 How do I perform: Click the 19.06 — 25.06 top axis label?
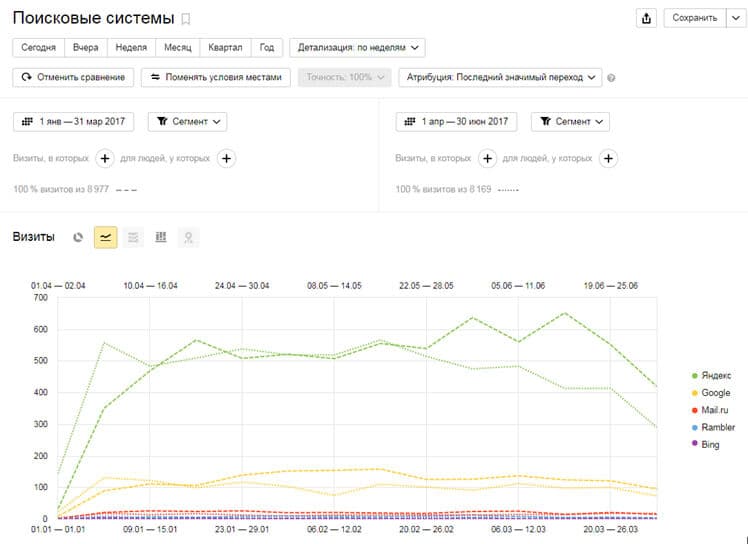[x=611, y=286]
